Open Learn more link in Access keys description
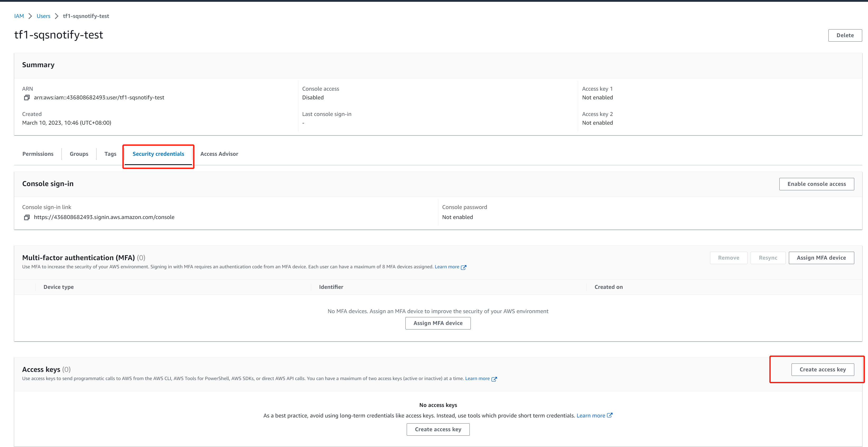Image resolution: width=868 pixels, height=447 pixels. (477, 379)
